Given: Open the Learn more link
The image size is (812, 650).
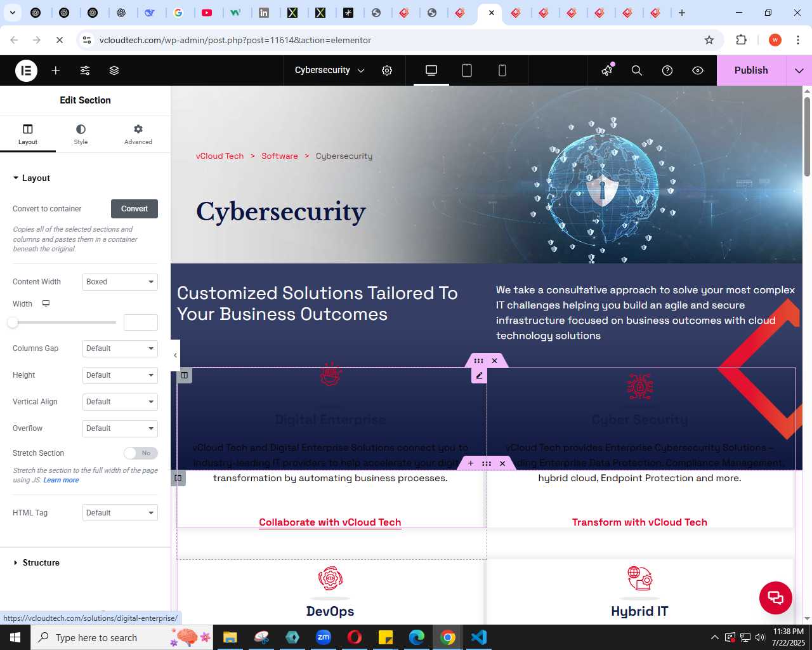Looking at the screenshot, I should (61, 481).
